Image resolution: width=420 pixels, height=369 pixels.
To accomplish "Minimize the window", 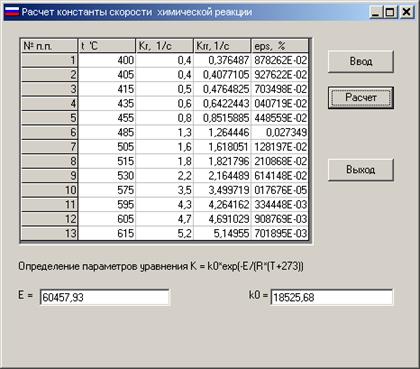I will coord(376,12).
